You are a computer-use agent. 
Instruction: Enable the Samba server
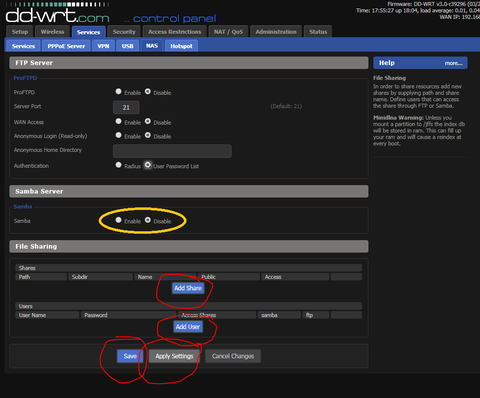118,220
